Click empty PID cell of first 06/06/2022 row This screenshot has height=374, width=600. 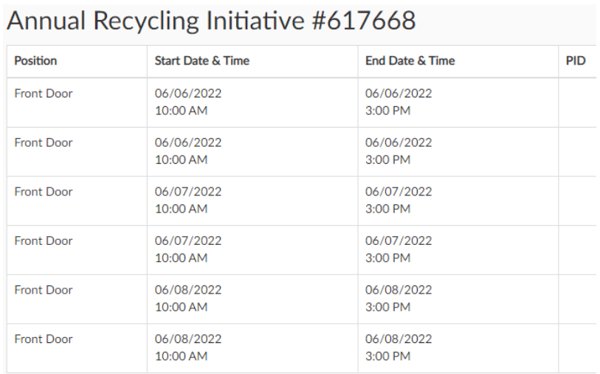(x=577, y=103)
